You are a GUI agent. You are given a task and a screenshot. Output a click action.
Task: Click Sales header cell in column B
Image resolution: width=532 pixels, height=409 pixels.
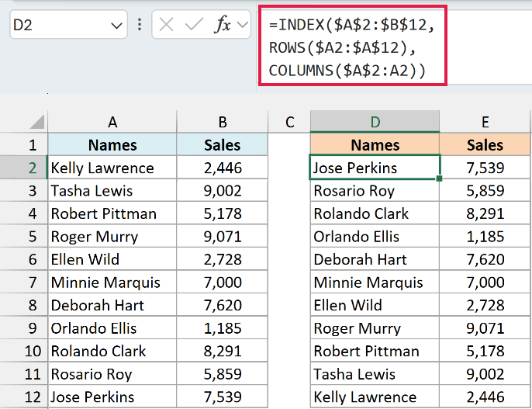[x=223, y=145]
